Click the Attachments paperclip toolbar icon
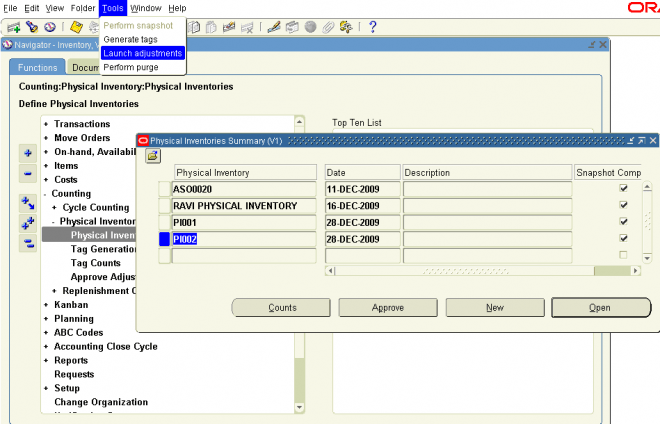The height and width of the screenshot is (424, 660). click(328, 27)
